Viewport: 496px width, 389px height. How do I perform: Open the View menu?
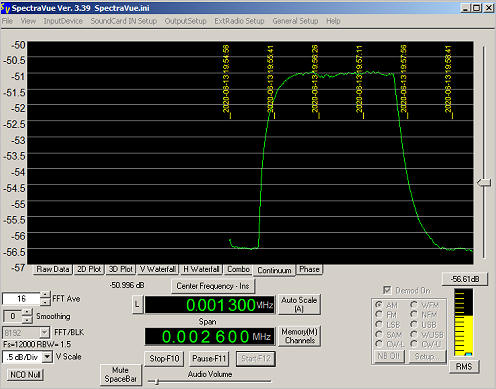tap(28, 21)
